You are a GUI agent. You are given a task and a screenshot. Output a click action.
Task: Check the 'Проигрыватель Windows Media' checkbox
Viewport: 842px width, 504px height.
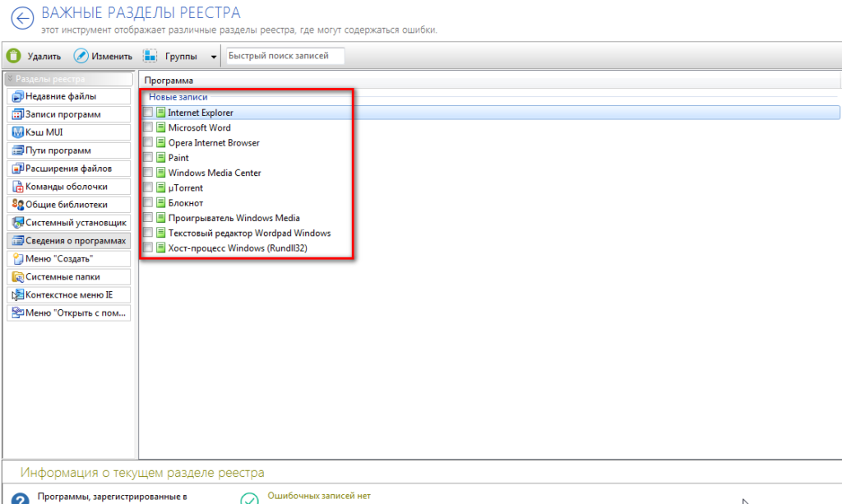point(148,217)
